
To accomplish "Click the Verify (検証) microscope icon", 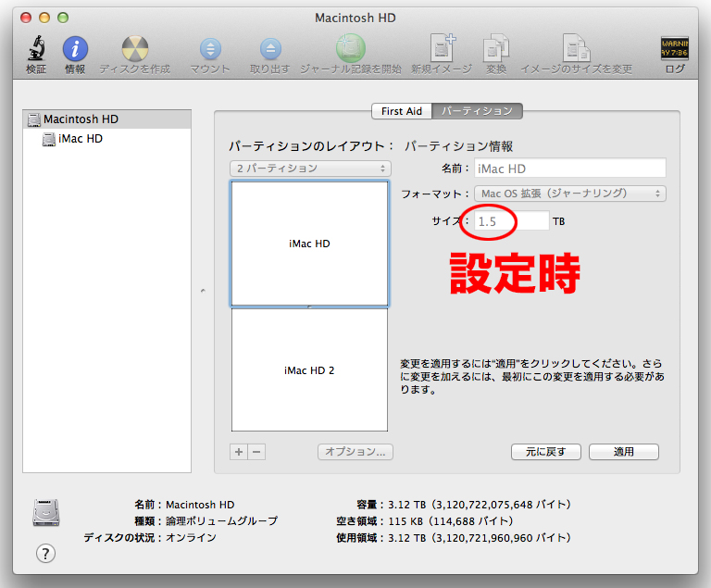I will [36, 49].
